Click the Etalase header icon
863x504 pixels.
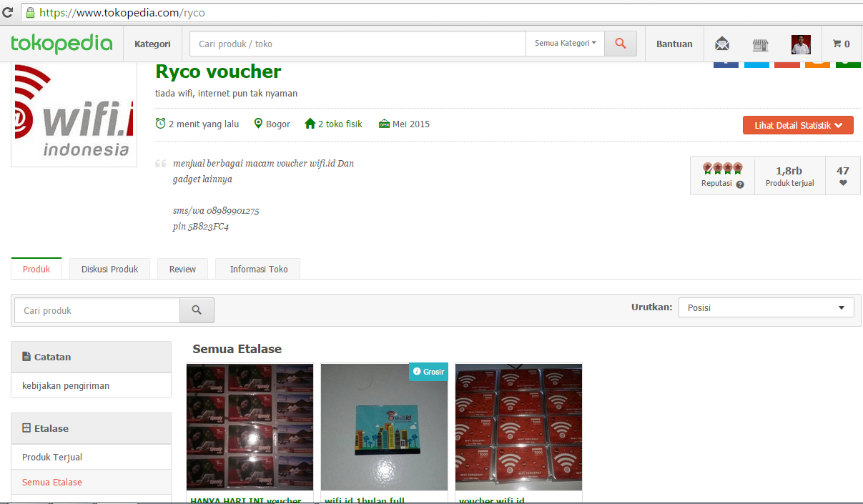(26, 428)
